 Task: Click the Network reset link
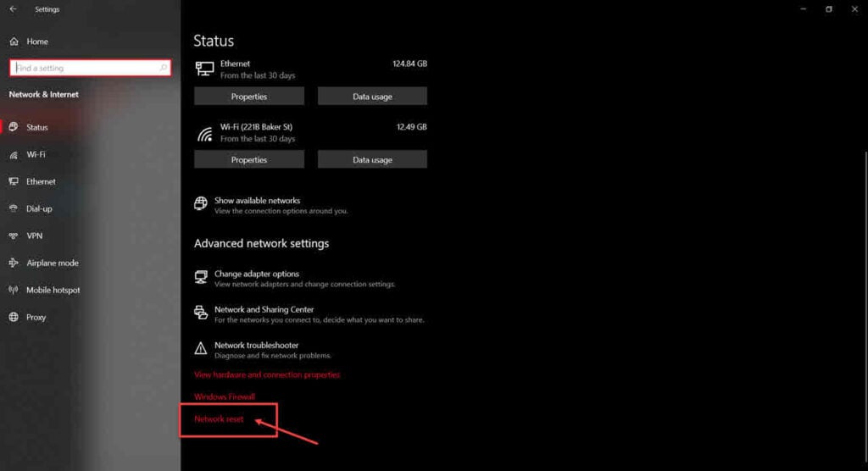(x=219, y=419)
